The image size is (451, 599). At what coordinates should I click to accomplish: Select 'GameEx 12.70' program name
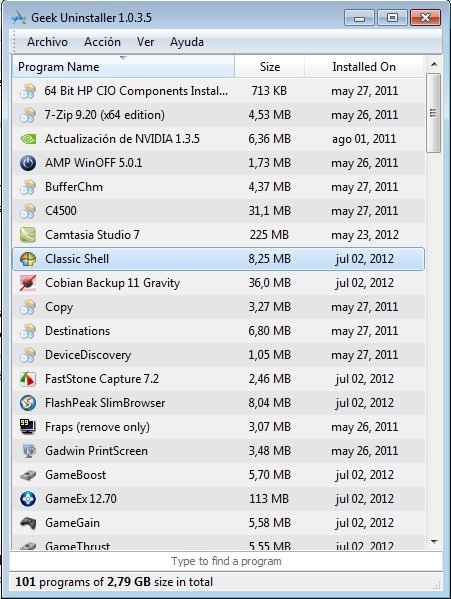tap(81, 499)
